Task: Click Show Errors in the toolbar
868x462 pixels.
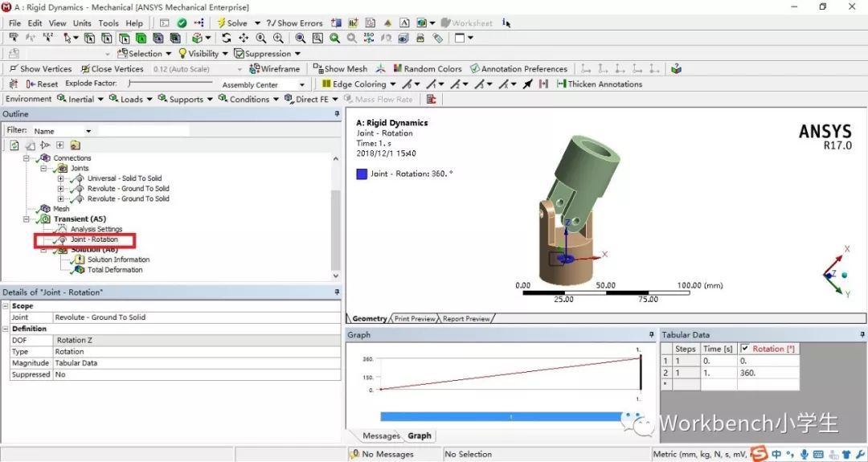Action: click(x=294, y=23)
